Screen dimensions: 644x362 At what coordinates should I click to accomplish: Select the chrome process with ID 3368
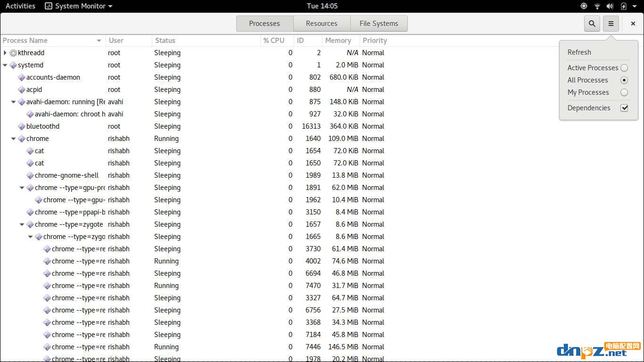(x=322, y=322)
